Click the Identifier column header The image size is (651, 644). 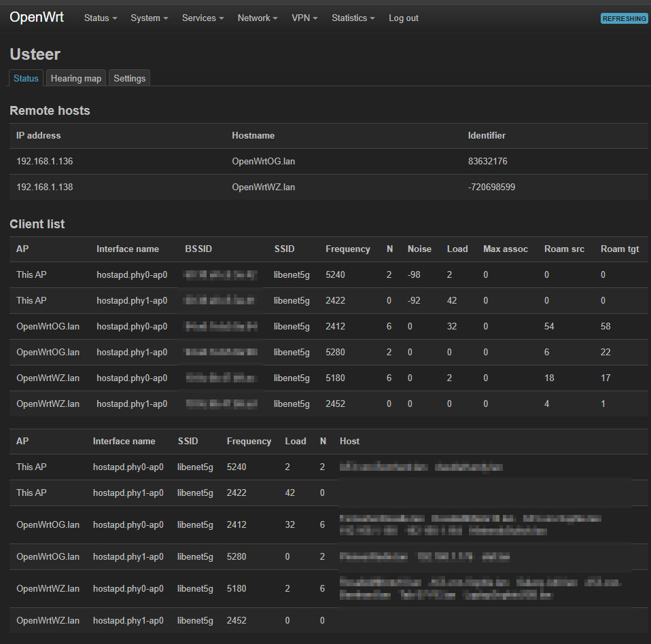tap(486, 135)
